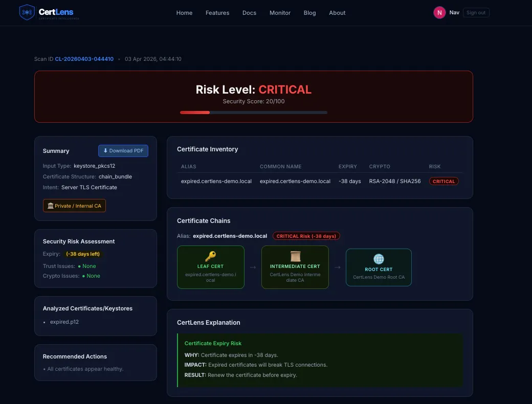Click the Sign out button
Screen dimensions: 532x404
[476, 13]
